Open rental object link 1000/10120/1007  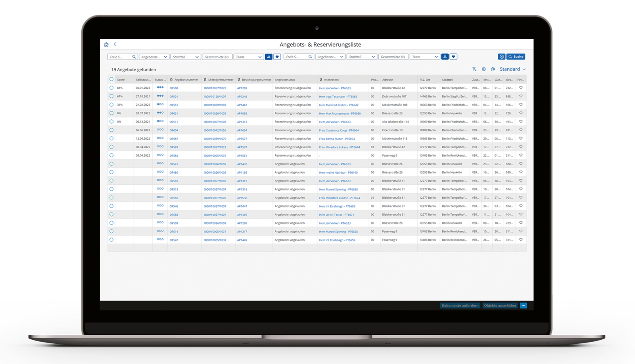click(215, 96)
